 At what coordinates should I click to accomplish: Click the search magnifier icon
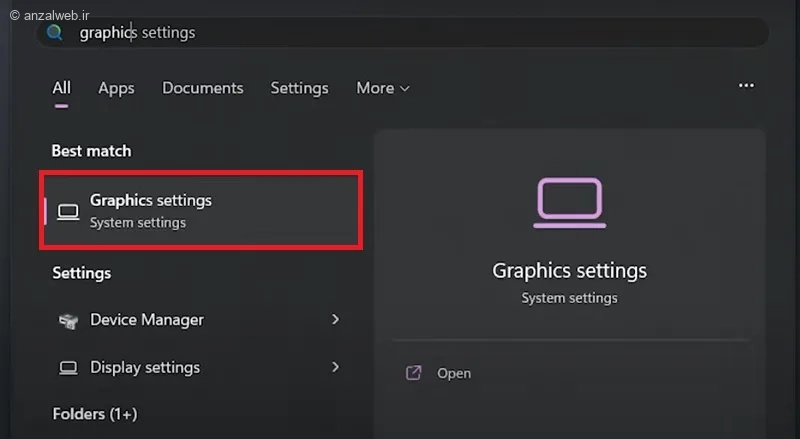[x=55, y=33]
